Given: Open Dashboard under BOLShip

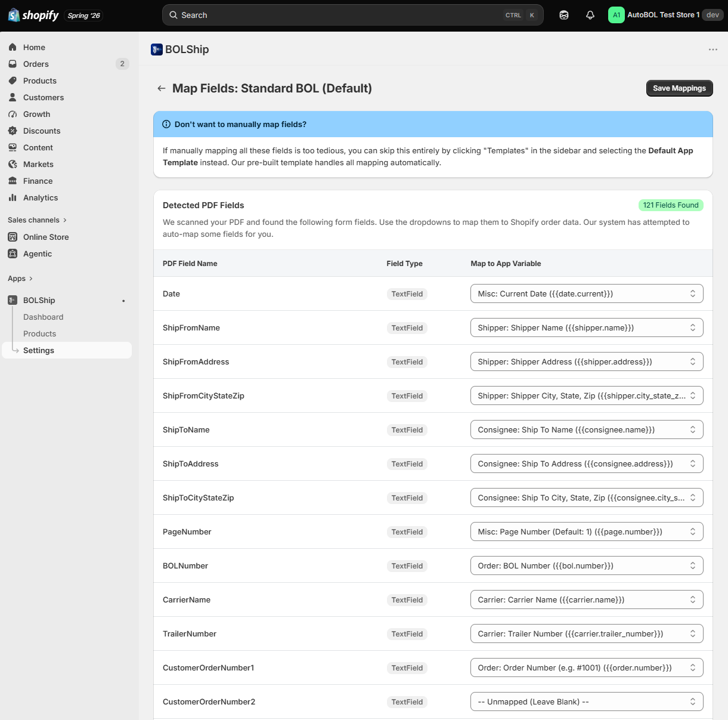Looking at the screenshot, I should click(67, 317).
